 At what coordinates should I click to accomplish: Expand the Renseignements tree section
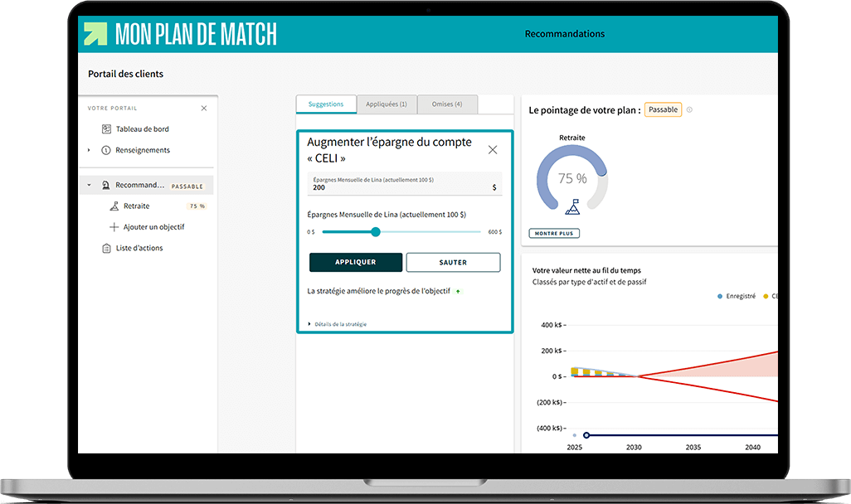pyautogui.click(x=90, y=150)
